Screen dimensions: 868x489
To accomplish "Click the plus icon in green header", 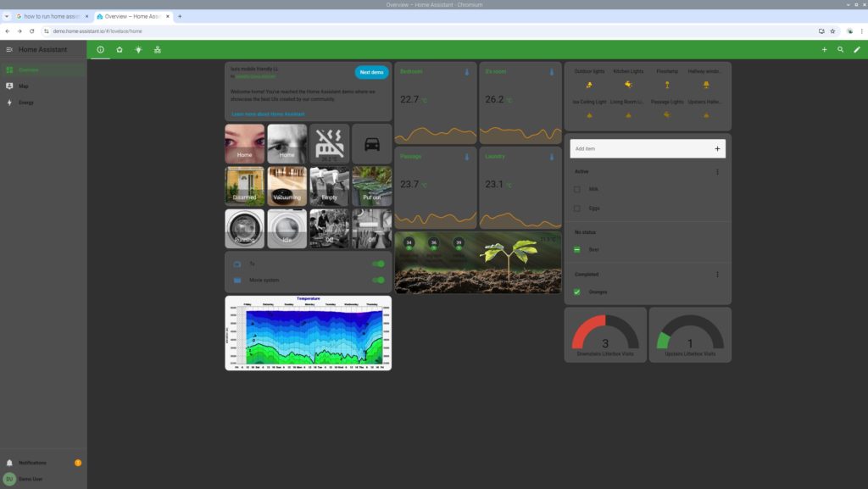I will [824, 50].
